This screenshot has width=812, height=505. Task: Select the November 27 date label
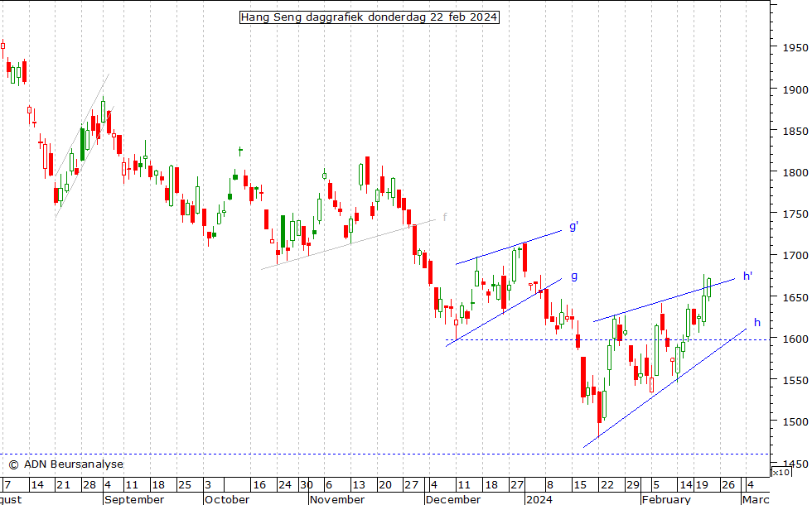coord(412,485)
